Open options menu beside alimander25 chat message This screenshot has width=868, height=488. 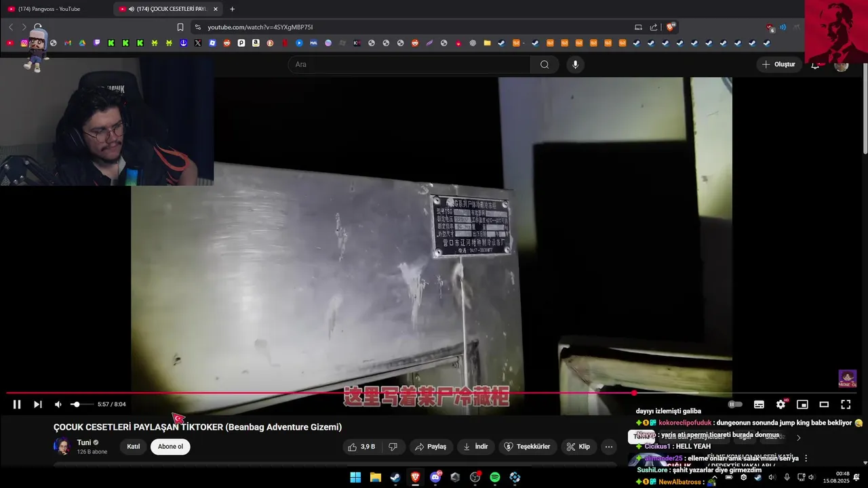[806, 459]
